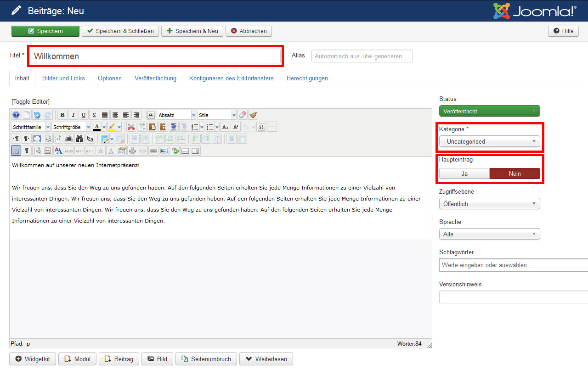
Task: Toggle visual aid guidelines button
Action: 16,151
